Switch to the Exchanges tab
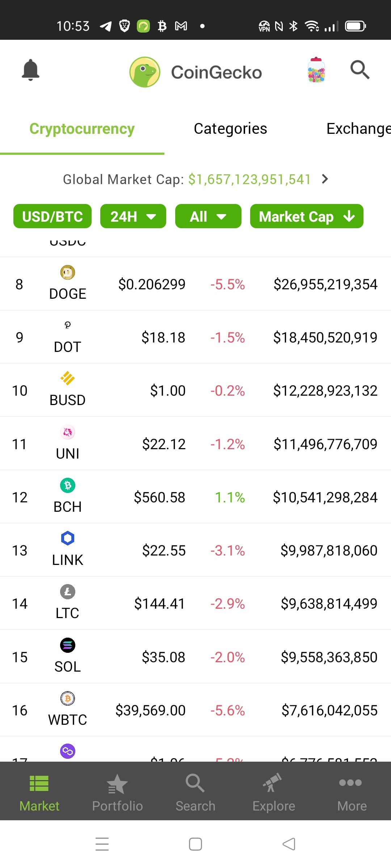The height and width of the screenshot is (868, 391). click(358, 129)
